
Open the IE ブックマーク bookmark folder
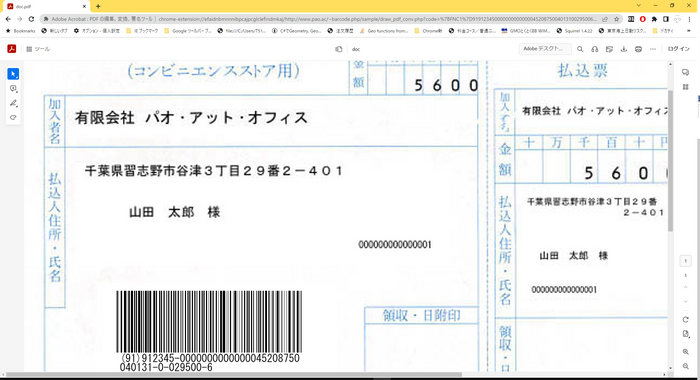(142, 31)
